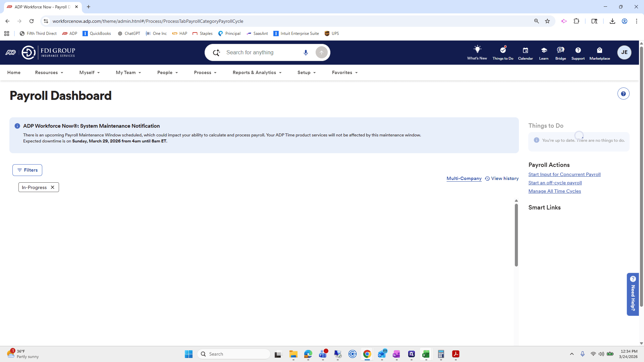Click Manage All Time Cycles link
644x362 pixels.
(554, 191)
